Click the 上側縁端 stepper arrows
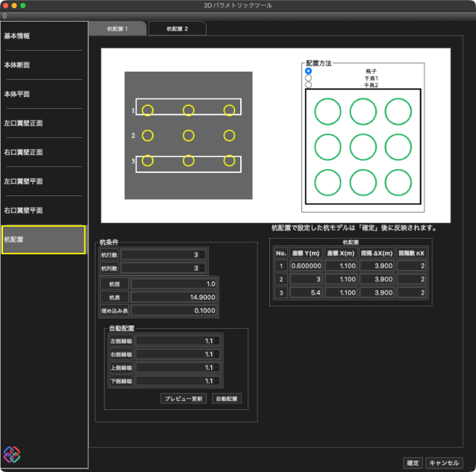The width and height of the screenshot is (476, 472). 216,368
